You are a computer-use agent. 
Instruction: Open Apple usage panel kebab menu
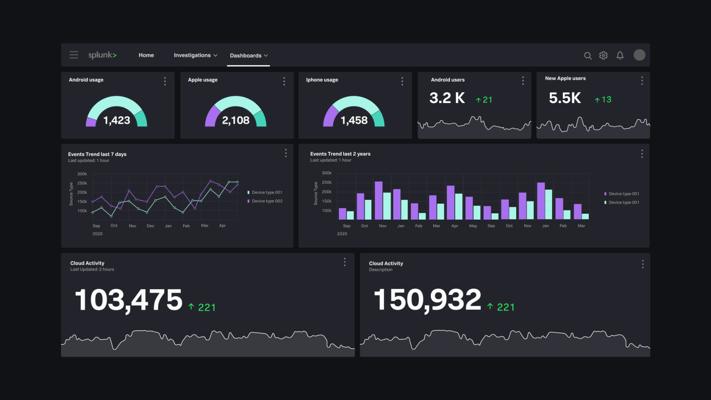tap(284, 81)
